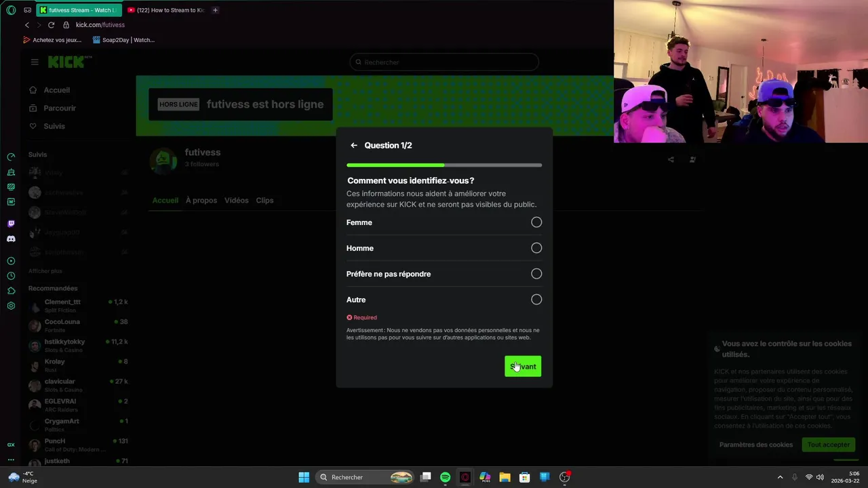Open a new browser tab
Image resolution: width=868 pixels, height=488 pixels.
click(215, 10)
